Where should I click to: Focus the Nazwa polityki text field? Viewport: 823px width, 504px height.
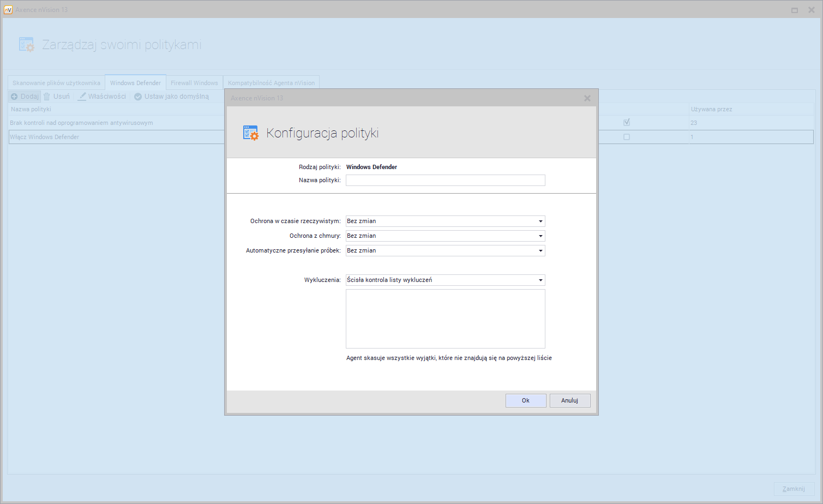pyautogui.click(x=445, y=181)
